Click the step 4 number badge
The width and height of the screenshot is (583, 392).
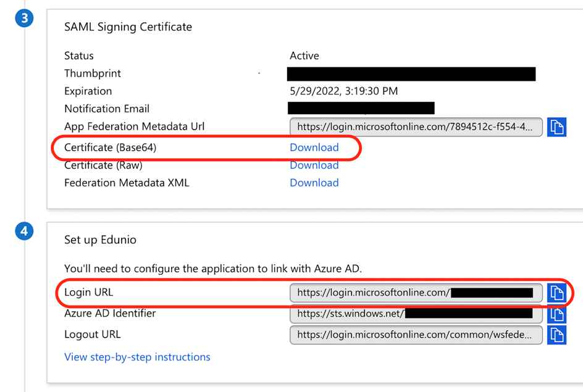pos(24,232)
